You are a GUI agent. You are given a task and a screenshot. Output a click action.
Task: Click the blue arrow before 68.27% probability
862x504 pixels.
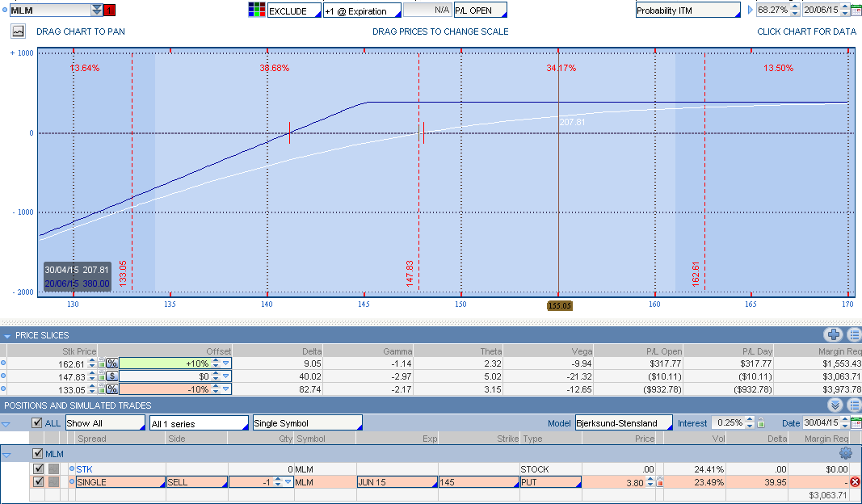751,10
